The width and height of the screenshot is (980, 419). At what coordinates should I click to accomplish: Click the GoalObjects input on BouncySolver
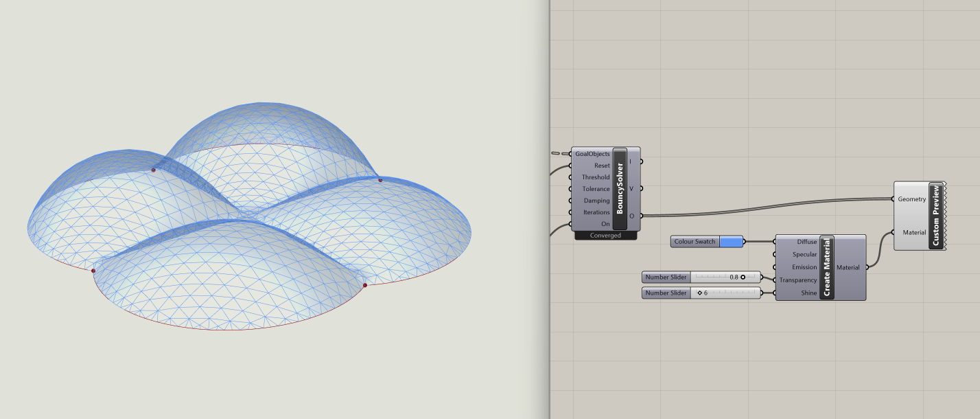[x=592, y=154]
